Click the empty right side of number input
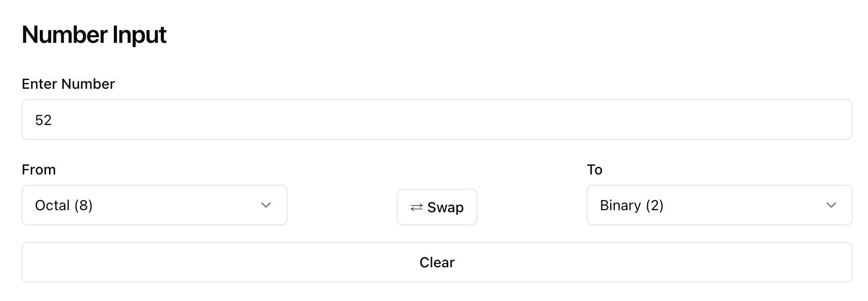 (x=715, y=119)
